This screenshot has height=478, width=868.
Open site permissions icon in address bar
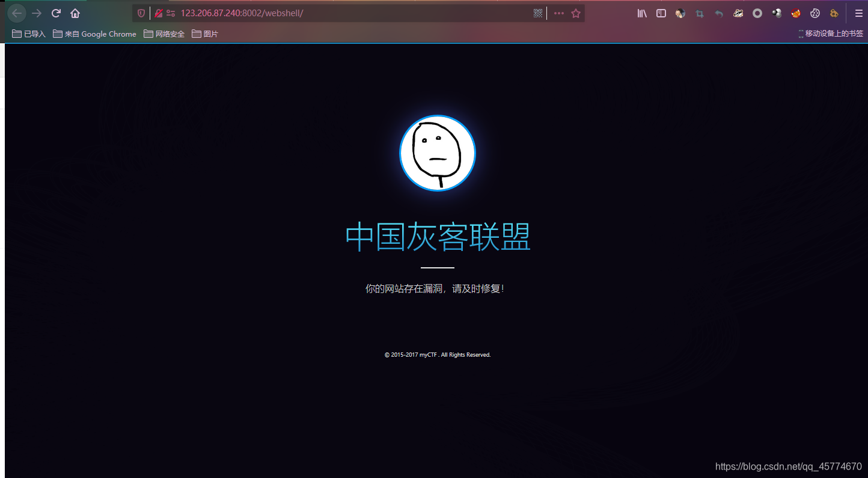171,13
